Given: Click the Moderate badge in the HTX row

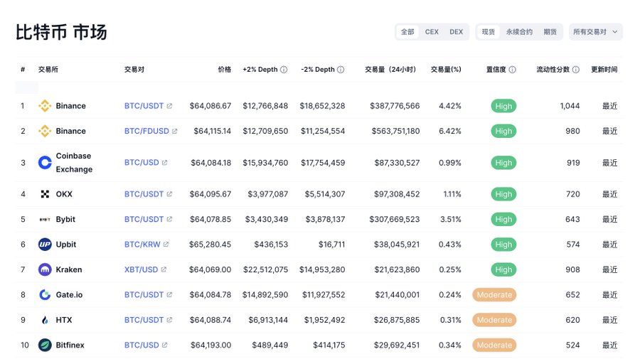Looking at the screenshot, I should 494,320.
